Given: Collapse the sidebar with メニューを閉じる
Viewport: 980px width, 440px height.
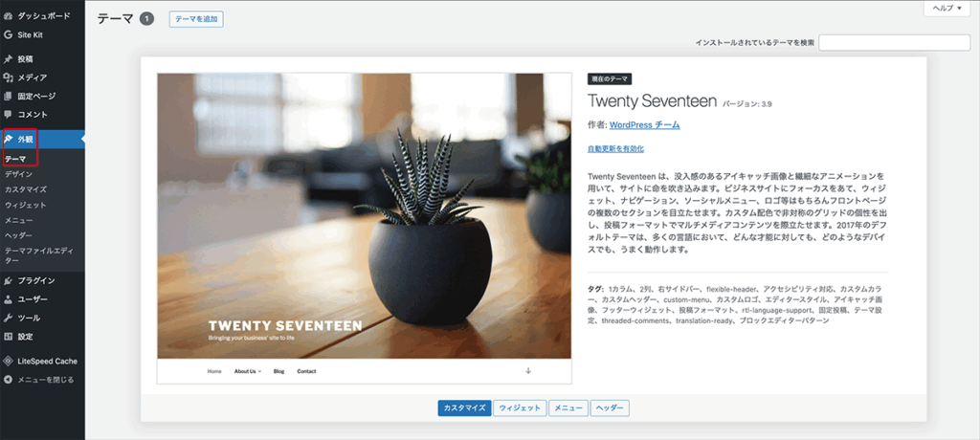Looking at the screenshot, I should pos(38,380).
